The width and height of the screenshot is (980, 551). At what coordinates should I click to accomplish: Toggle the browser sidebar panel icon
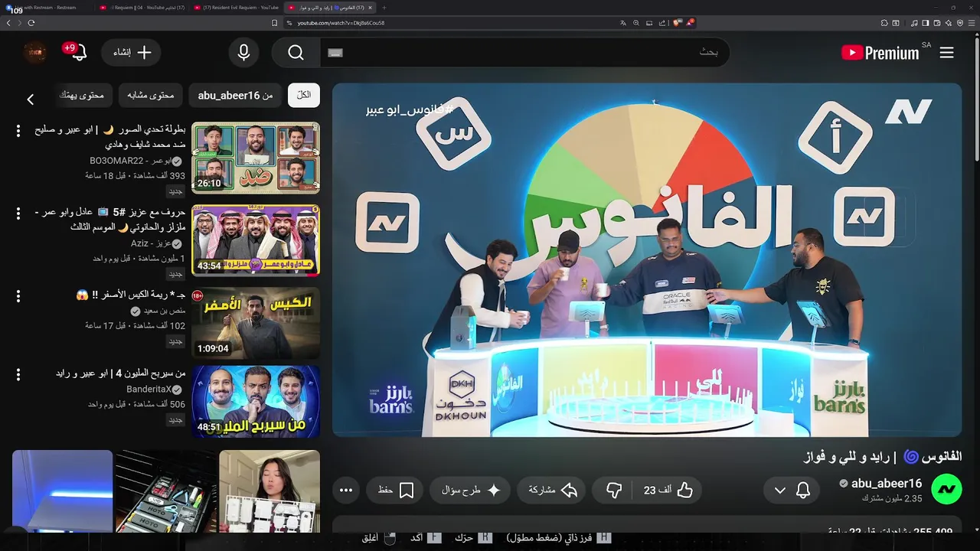pyautogui.click(x=926, y=23)
